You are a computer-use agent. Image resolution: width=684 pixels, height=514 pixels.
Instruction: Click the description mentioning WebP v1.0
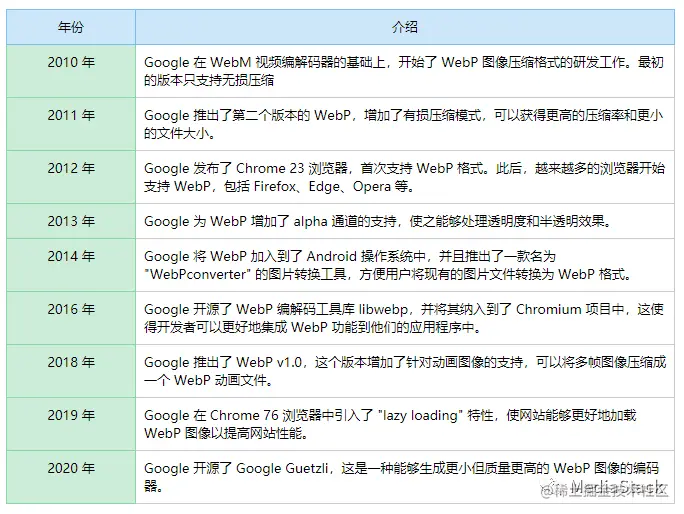coord(405,371)
